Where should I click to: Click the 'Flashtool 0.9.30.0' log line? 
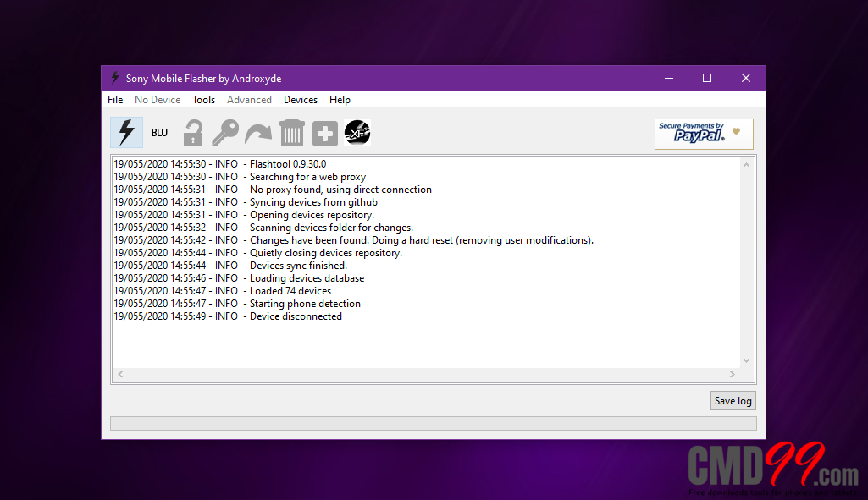click(x=220, y=164)
